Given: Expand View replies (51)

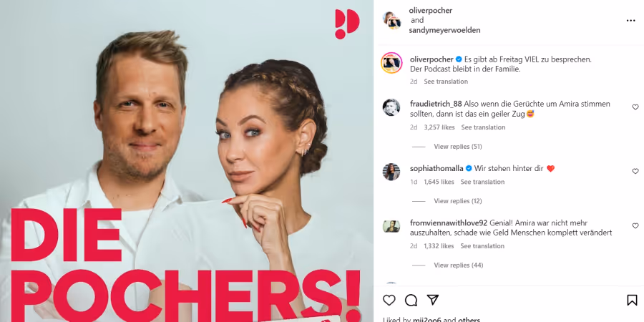Looking at the screenshot, I should click(x=458, y=147).
